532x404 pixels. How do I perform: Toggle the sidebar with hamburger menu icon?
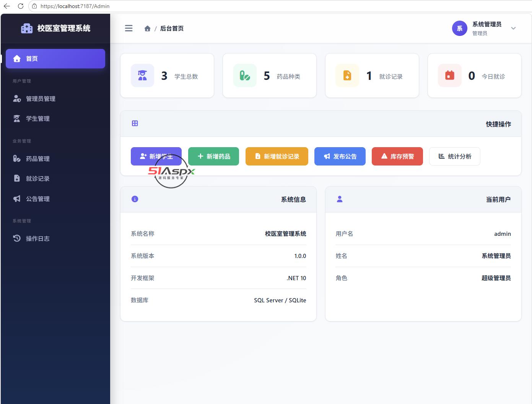tap(129, 28)
